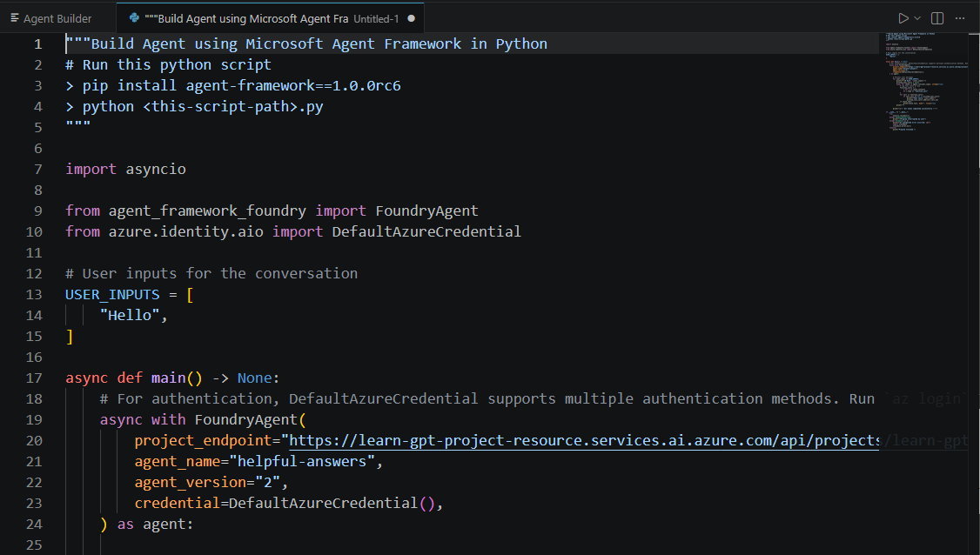Close the unsaved Untitled-1 tab dot
This screenshot has height=555, width=980.
(x=412, y=18)
